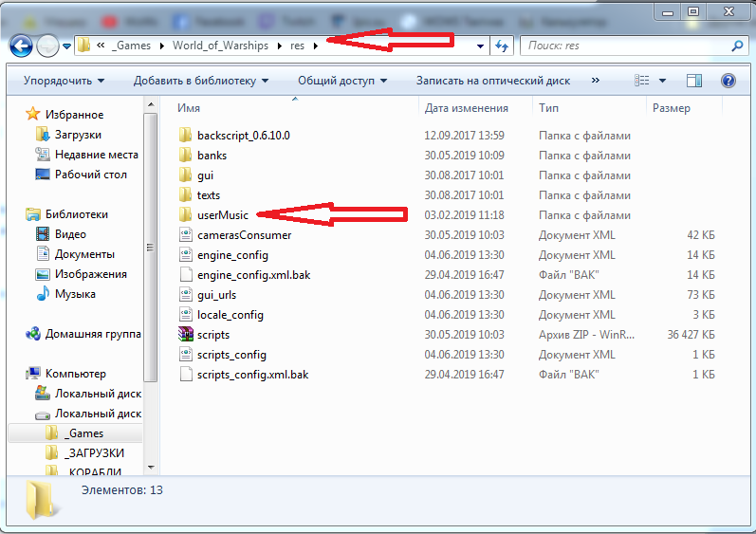Open the recent locations dropdown arrow
756x534 pixels.
coord(67,46)
